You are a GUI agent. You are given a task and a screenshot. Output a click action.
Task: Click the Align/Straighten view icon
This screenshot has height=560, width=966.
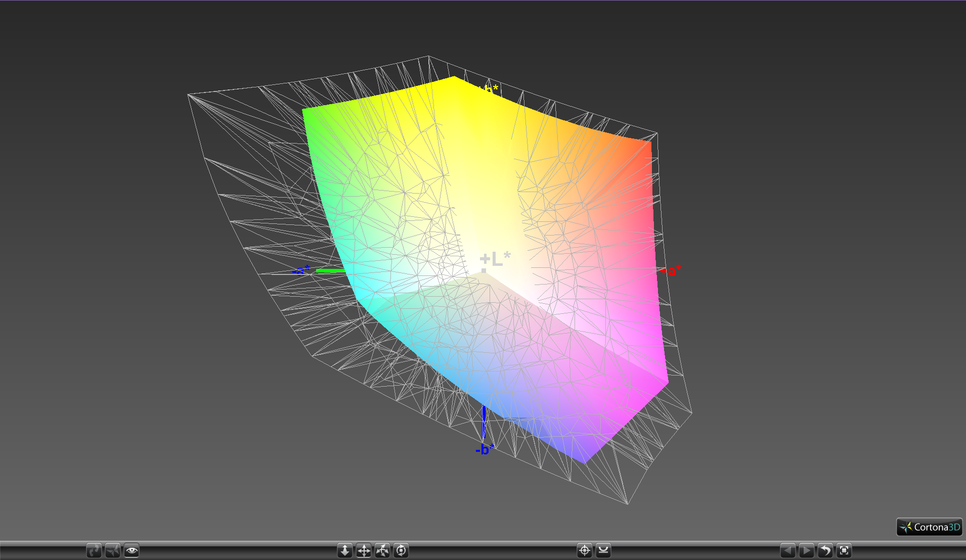click(x=603, y=550)
